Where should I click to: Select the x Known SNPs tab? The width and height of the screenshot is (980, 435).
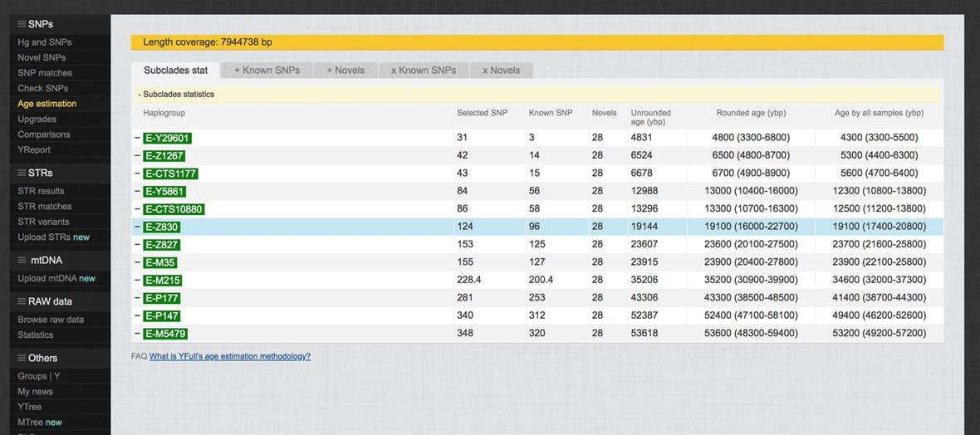(424, 71)
